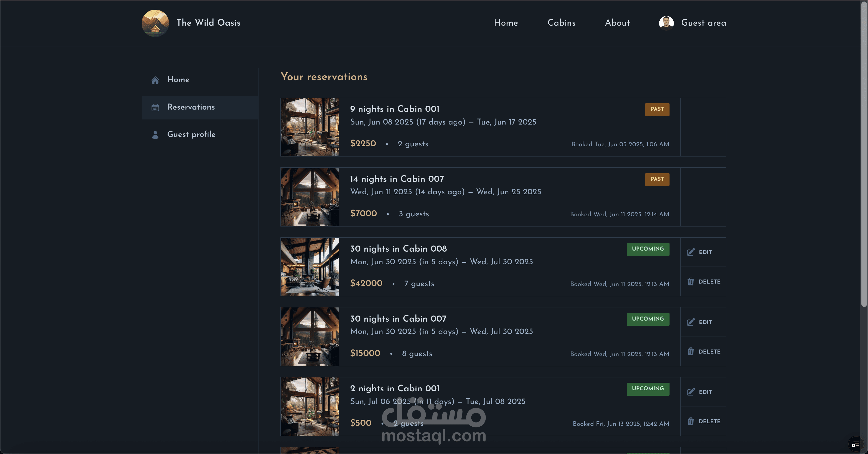Click pencil icon for 30 nights Cabin 007
The image size is (868, 454).
click(x=690, y=322)
